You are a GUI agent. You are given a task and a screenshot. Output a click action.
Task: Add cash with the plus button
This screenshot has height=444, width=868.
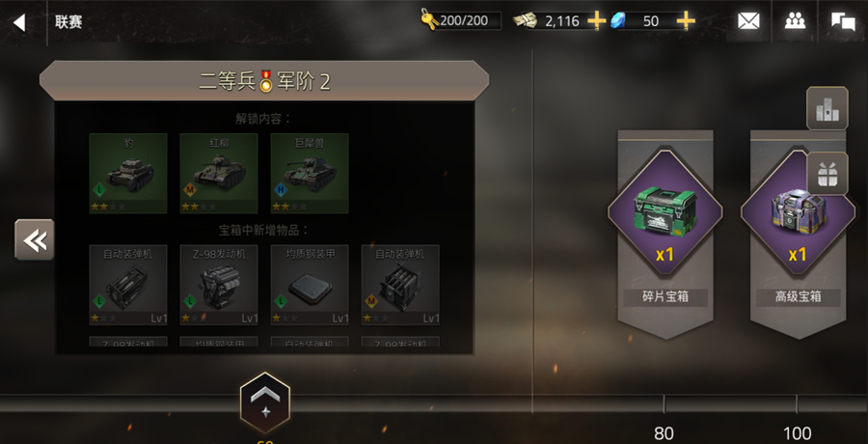click(x=596, y=21)
